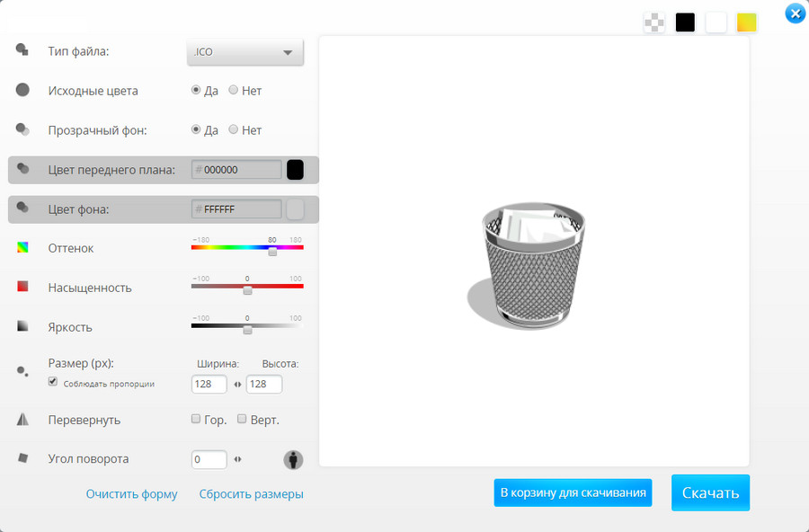The height and width of the screenshot is (532, 809).
Task: Click В корзину для скачивания button
Action: [x=573, y=492]
